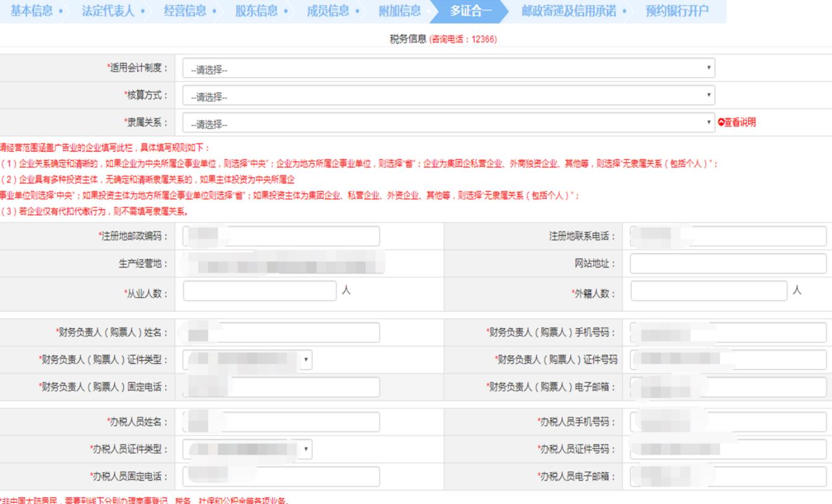Click the 财务负责人（购票人）固定电话 field
The width and height of the screenshot is (832, 504).
click(x=281, y=386)
